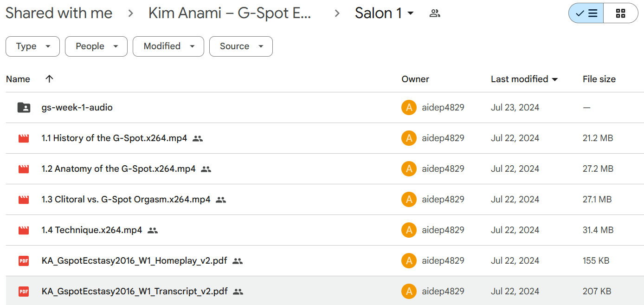
Task: Open the Kim Anami G-Spot breadcrumb folder
Action: [230, 13]
